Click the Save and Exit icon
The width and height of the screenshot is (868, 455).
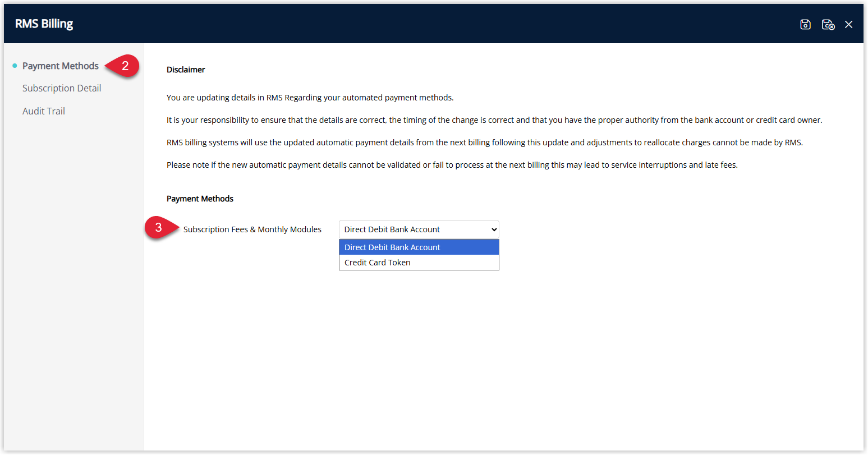(x=828, y=24)
